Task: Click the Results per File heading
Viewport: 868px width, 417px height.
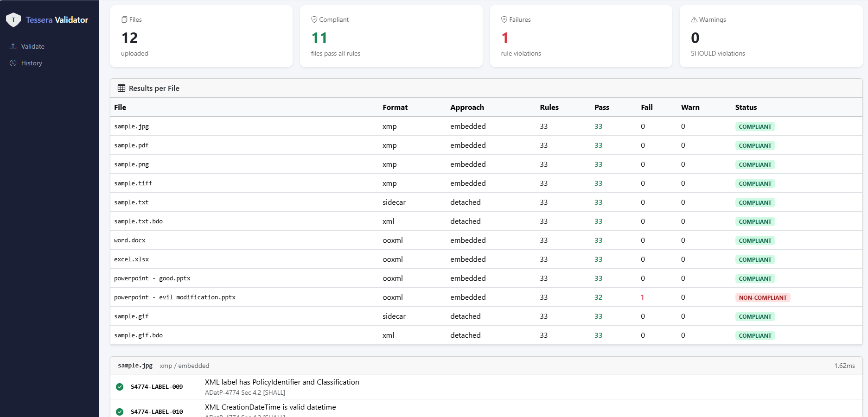Action: [x=154, y=88]
